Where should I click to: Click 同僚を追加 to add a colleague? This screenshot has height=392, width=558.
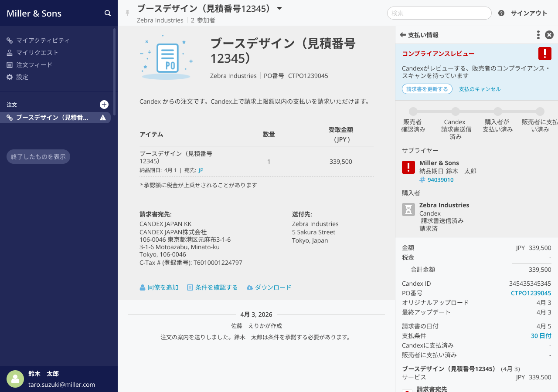159,287
